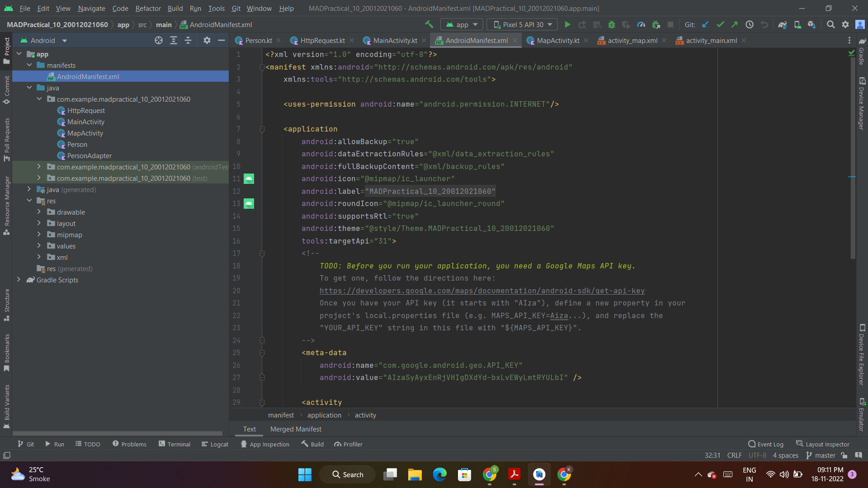Open the Refactor menu
The image size is (868, 488).
[148, 8]
